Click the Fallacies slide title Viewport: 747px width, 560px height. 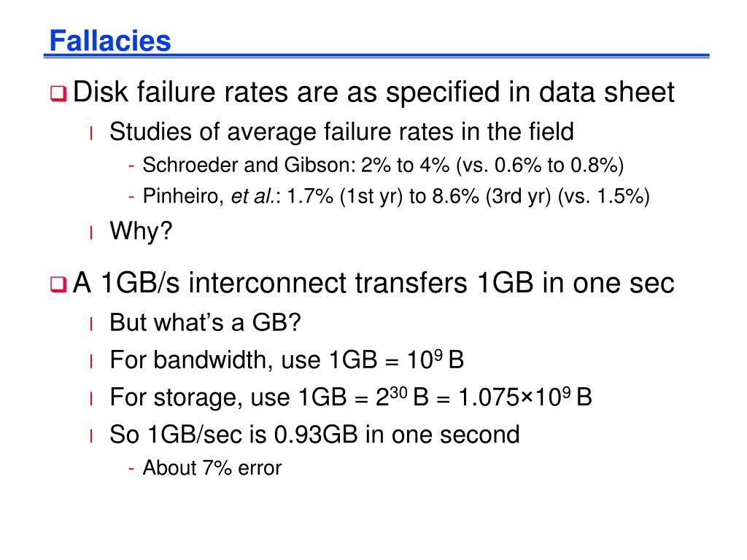point(110,41)
